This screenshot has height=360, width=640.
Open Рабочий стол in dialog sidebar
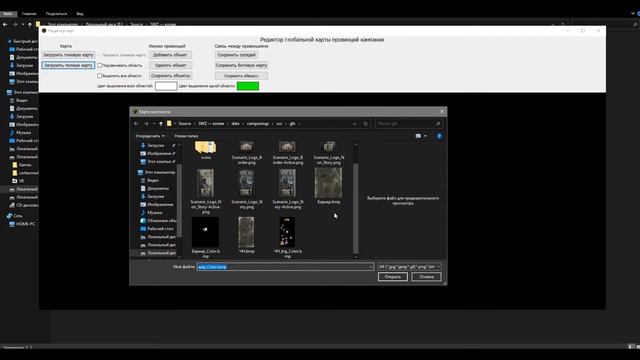coord(160,229)
